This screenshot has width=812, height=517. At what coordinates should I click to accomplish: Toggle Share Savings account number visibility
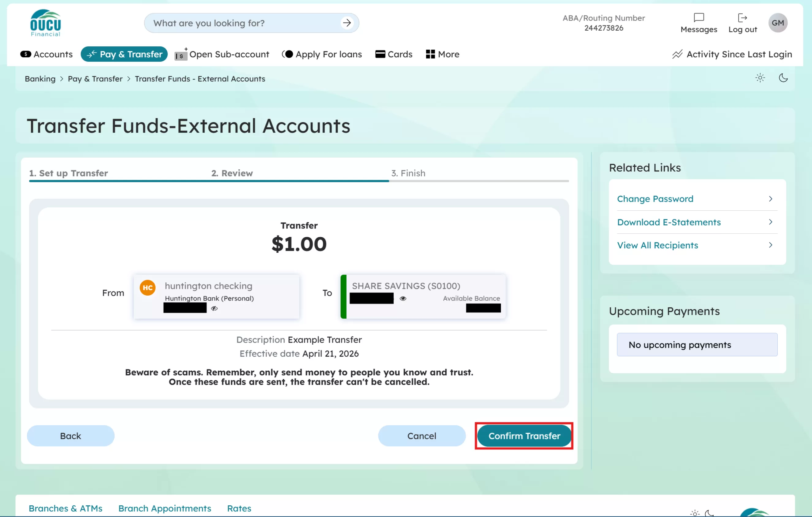pyautogui.click(x=403, y=298)
